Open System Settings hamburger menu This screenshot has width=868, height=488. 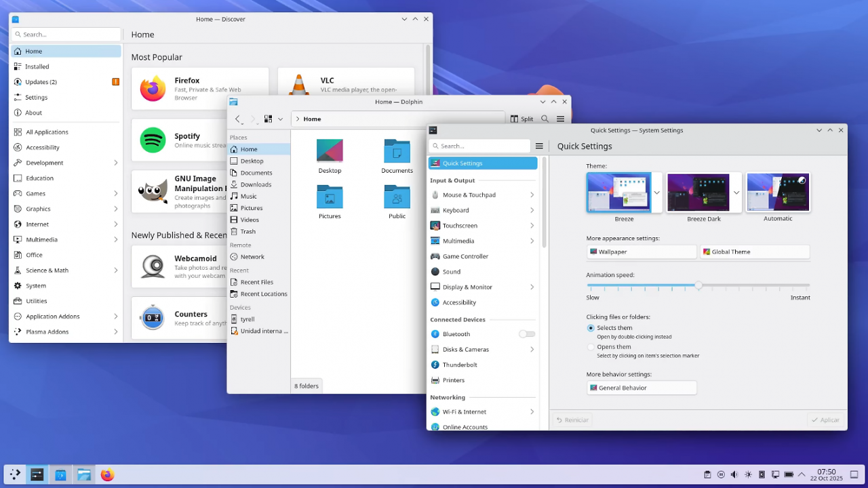539,146
